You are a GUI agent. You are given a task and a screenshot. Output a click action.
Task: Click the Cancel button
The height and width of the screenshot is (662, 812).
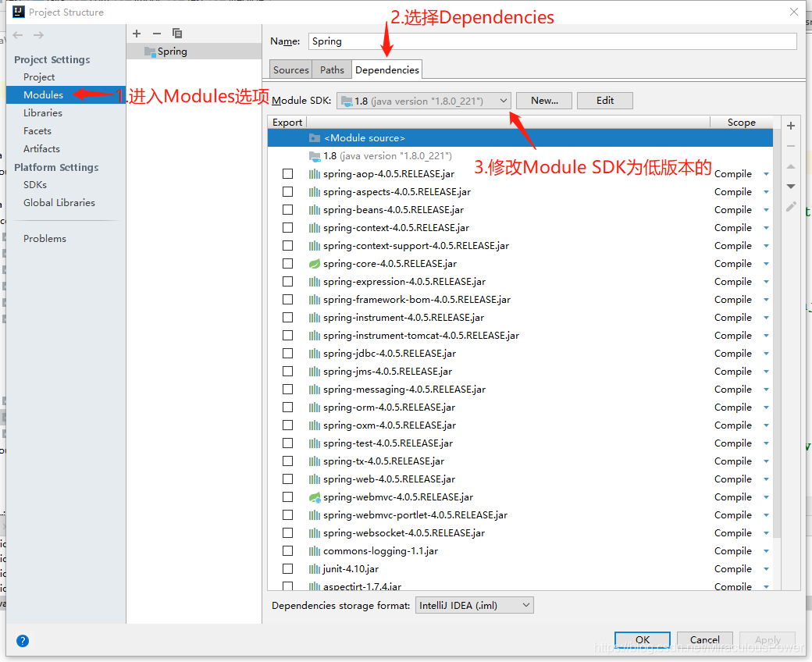coord(705,639)
